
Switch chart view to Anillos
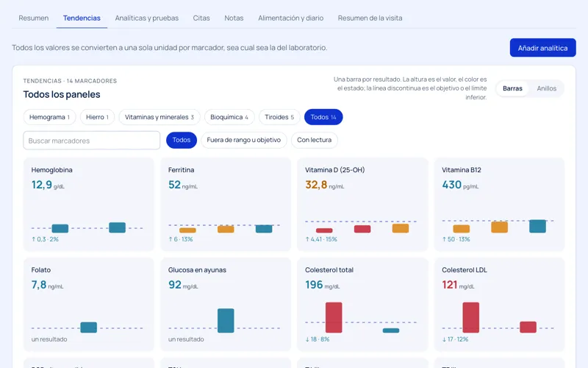(546, 88)
